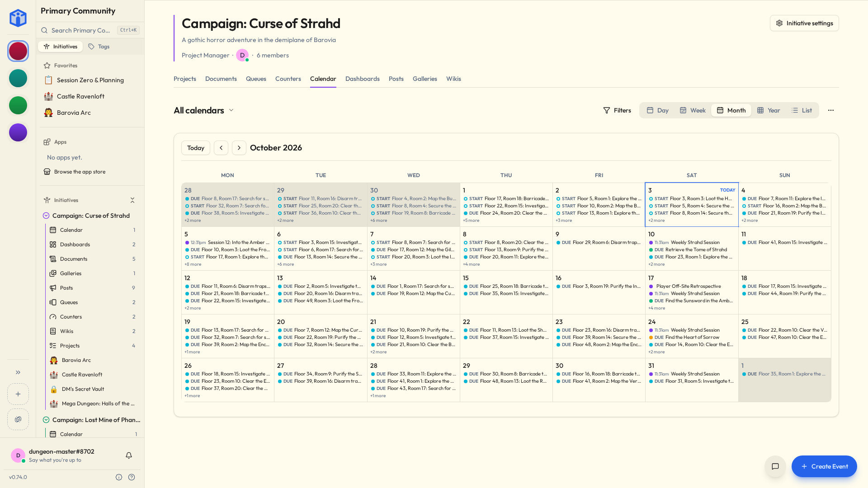Open the green community avatar
The image size is (868, 488).
click(x=18, y=105)
